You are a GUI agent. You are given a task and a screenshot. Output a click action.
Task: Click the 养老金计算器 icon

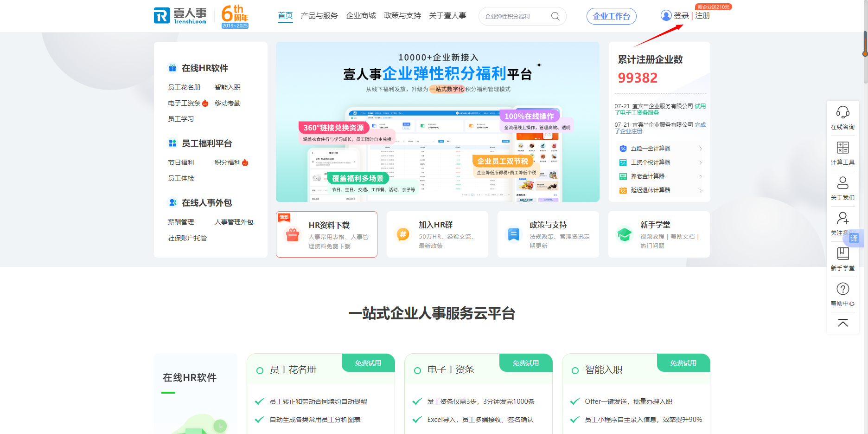(623, 176)
